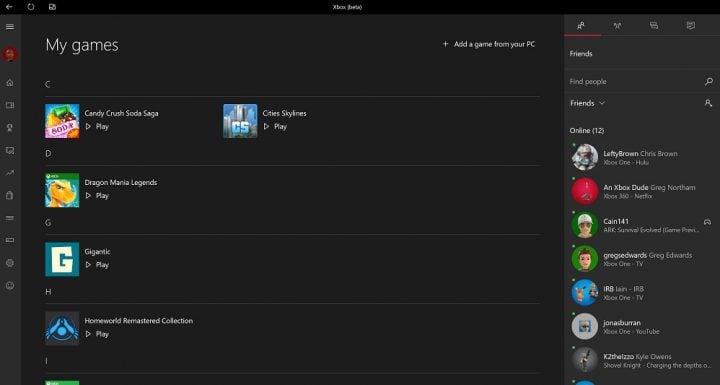
Task: Open LeftyBrown's avatar in friends list
Action: tap(585, 157)
